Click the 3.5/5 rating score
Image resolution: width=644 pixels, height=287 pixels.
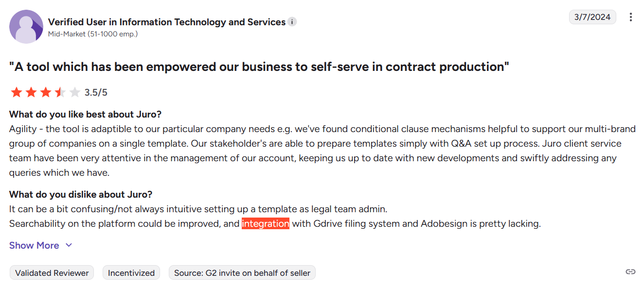point(95,92)
